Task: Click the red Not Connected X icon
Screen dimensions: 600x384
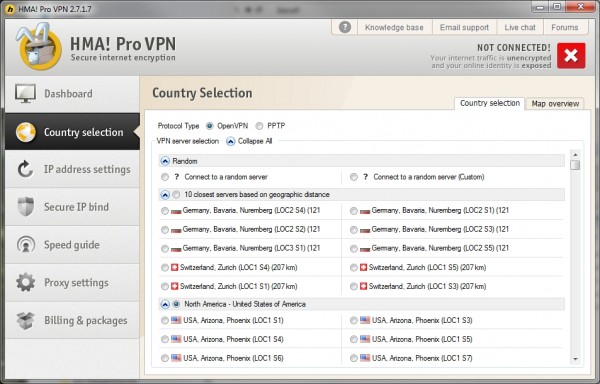Action: tap(571, 56)
